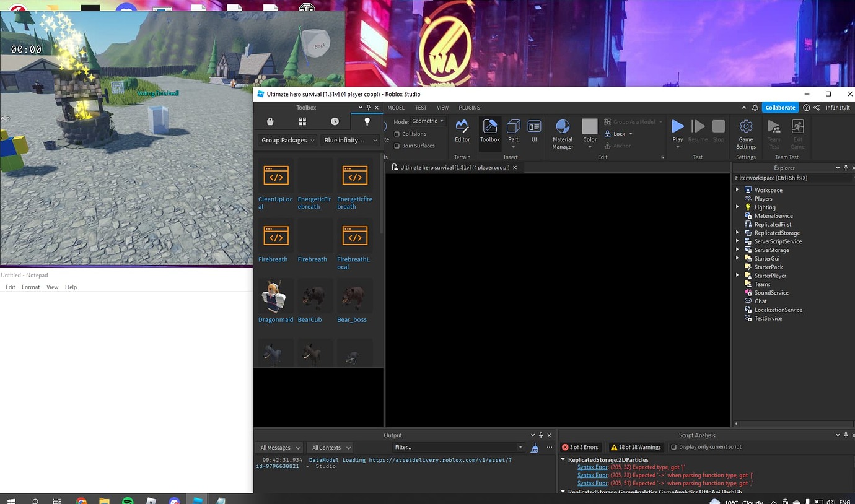The image size is (855, 504).
Task: Enable the Collisions checkbox
Action: (x=398, y=133)
